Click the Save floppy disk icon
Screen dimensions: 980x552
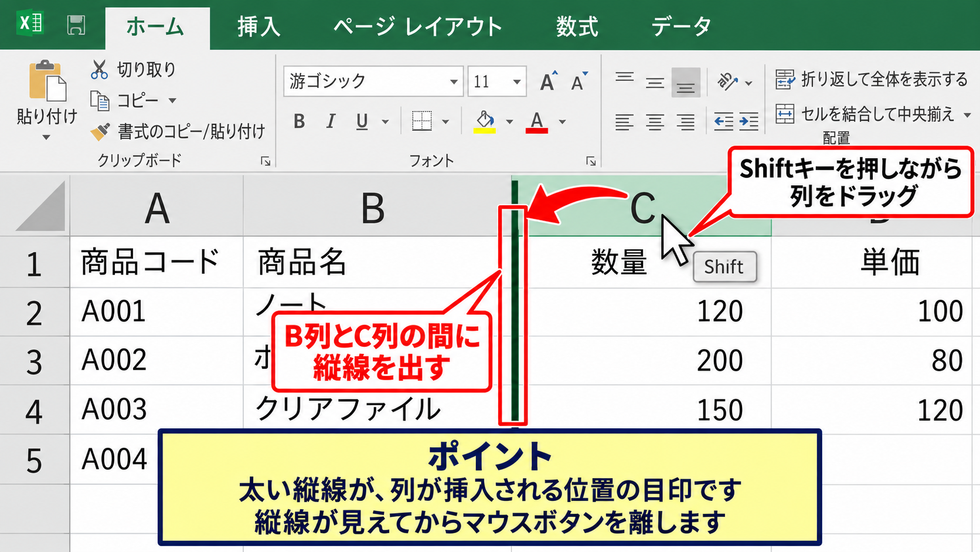(x=76, y=25)
